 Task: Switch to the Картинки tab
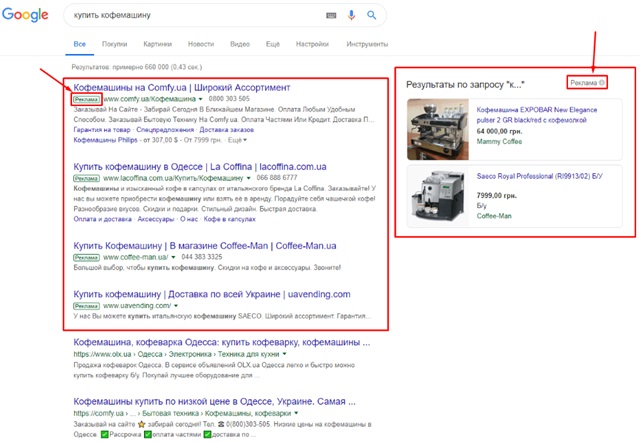point(158,44)
